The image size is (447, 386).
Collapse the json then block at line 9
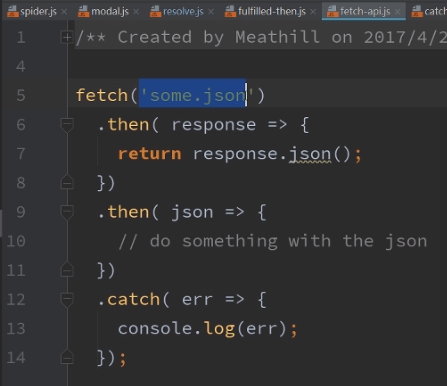pyautogui.click(x=67, y=212)
